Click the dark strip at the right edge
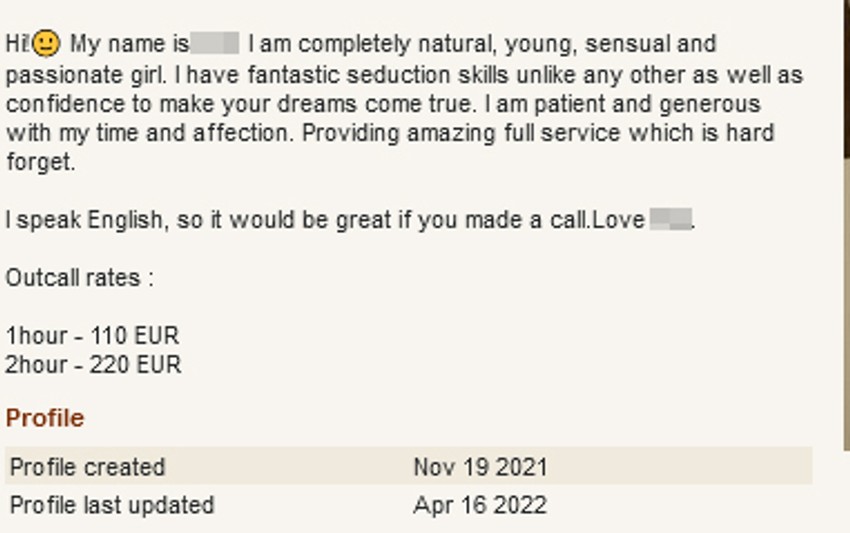 coord(845,80)
